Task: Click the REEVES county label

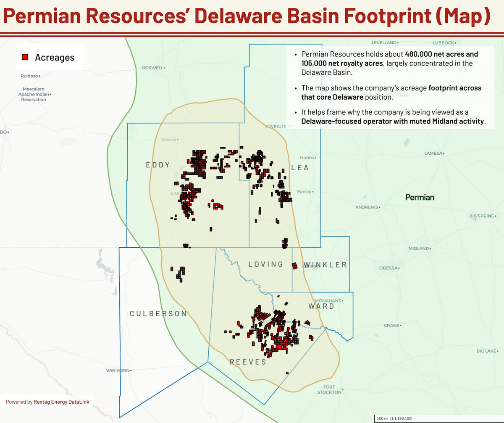Action: coord(248,362)
